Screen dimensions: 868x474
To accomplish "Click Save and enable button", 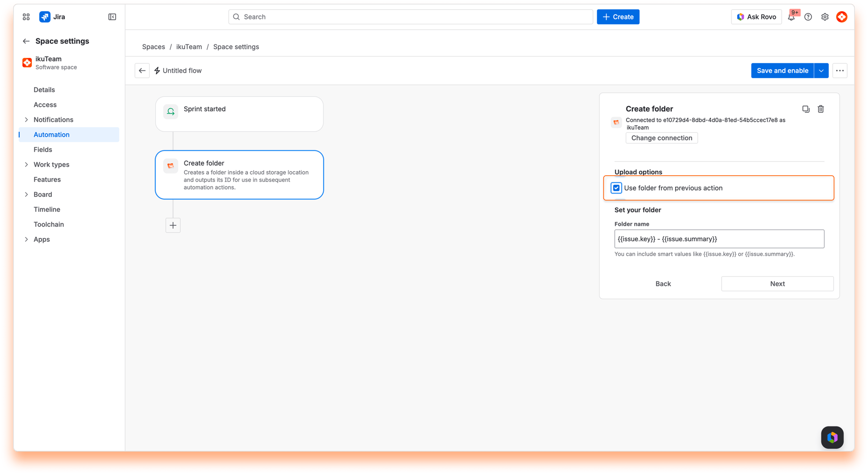I will click(x=782, y=71).
